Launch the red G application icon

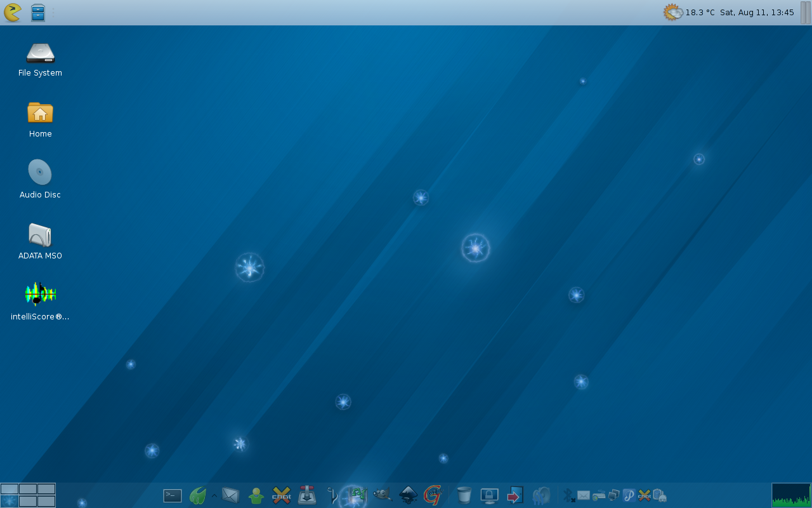coord(433,495)
